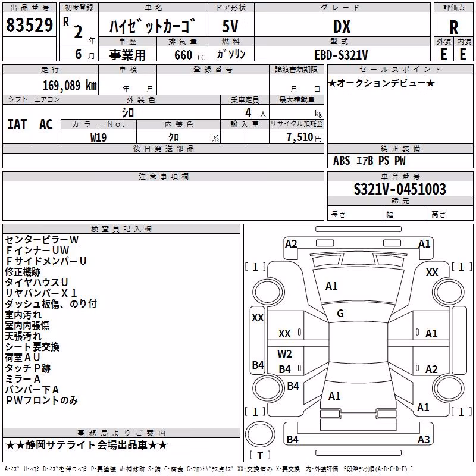This screenshot has height=476, width=476.
Task: Click the mileage 169,089 km
Action: 70,86
